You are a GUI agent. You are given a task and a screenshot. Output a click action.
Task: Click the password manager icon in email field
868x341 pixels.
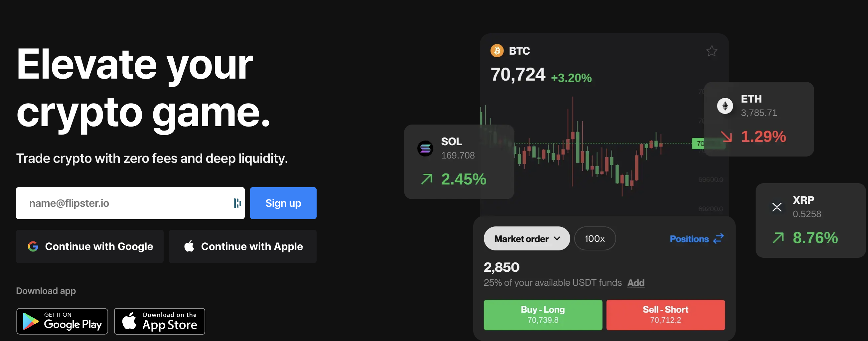[237, 203]
